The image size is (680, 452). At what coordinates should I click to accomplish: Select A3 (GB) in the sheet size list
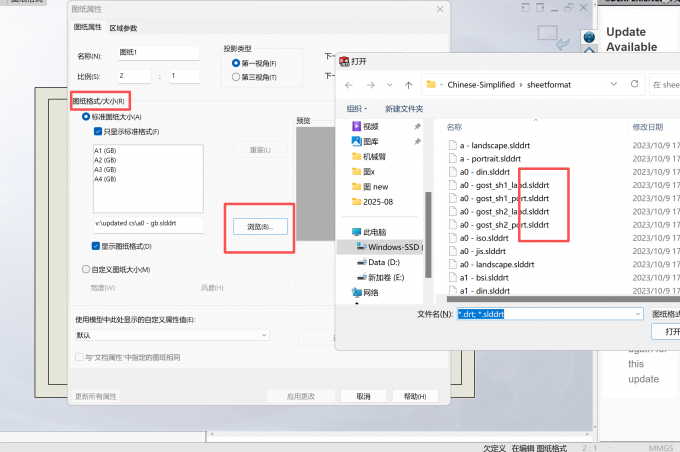tap(105, 170)
